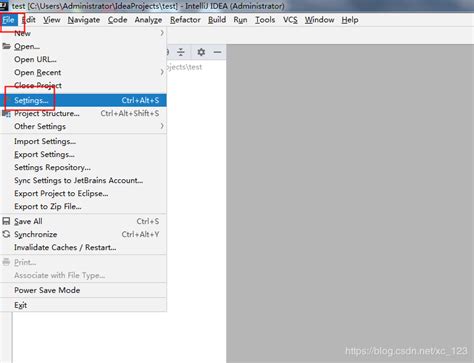The height and width of the screenshot is (363, 474).
Task: Toggle Power Save Mode
Action: click(x=83, y=290)
